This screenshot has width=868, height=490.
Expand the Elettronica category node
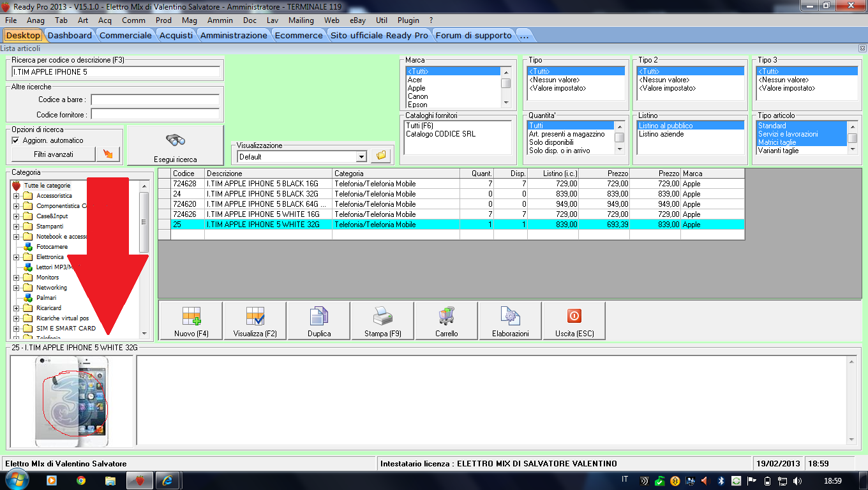[17, 257]
